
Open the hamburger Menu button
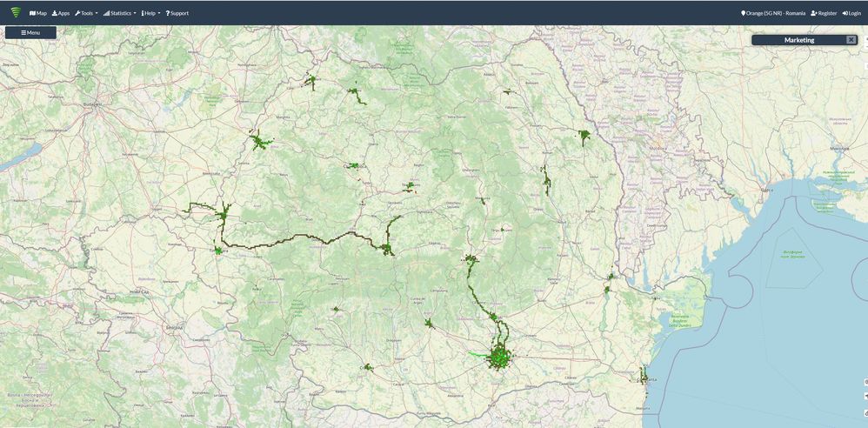(x=30, y=32)
